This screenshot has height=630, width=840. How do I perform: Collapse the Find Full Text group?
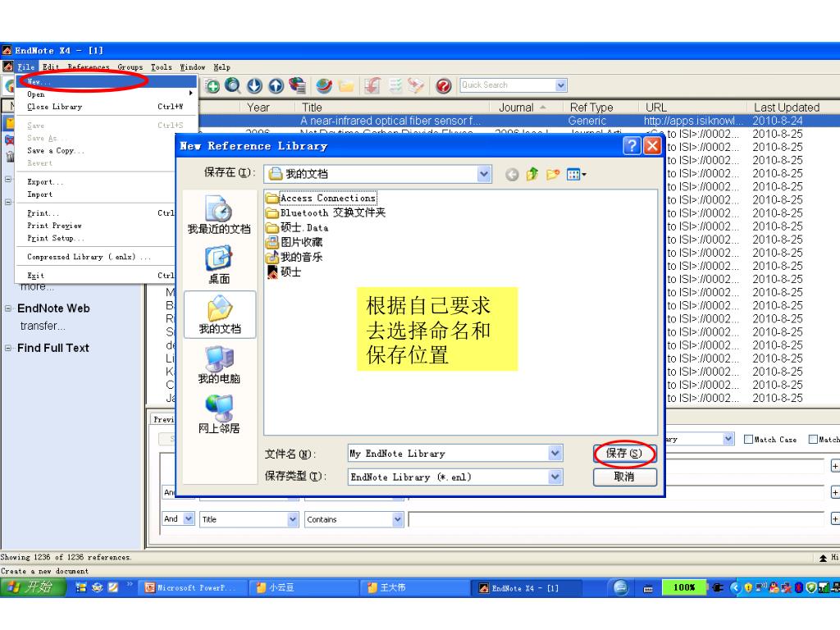(8, 348)
